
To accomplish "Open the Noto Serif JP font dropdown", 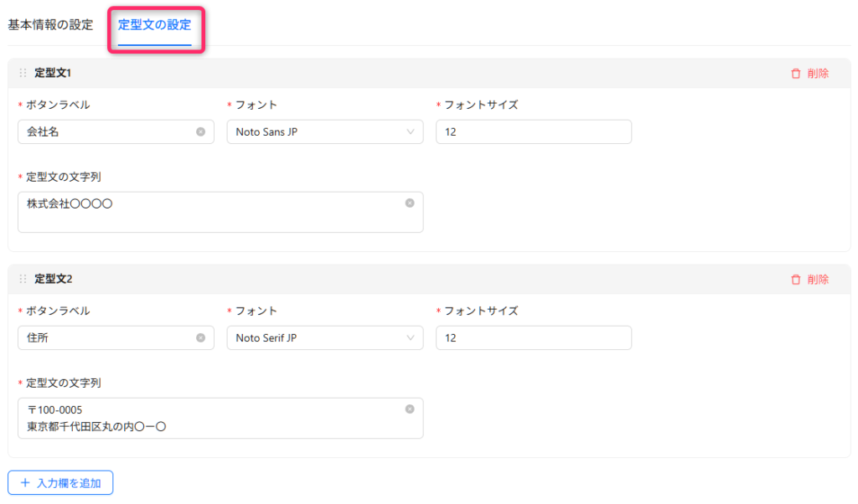I will tap(325, 337).
